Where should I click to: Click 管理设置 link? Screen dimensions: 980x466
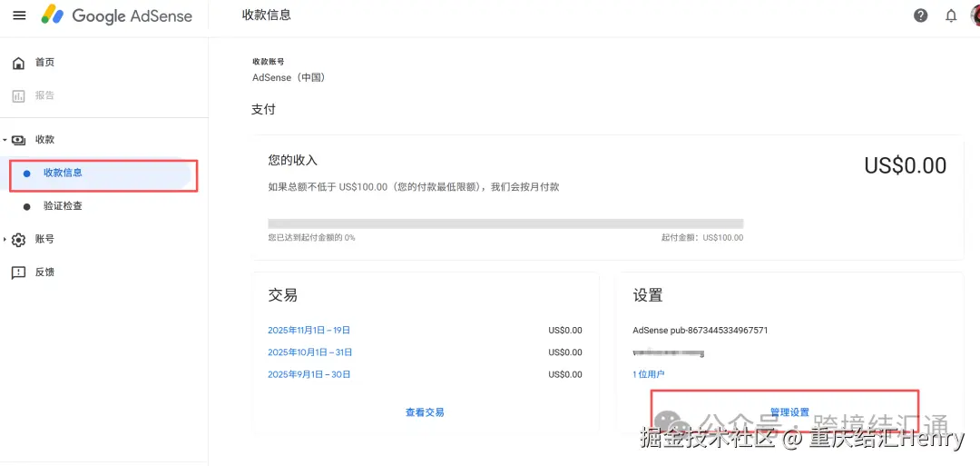pyautogui.click(x=790, y=412)
